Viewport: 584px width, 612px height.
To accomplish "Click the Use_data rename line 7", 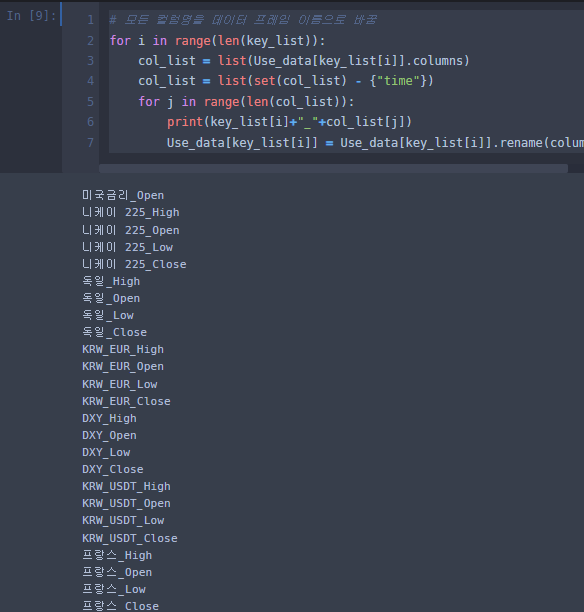I will tap(375, 142).
